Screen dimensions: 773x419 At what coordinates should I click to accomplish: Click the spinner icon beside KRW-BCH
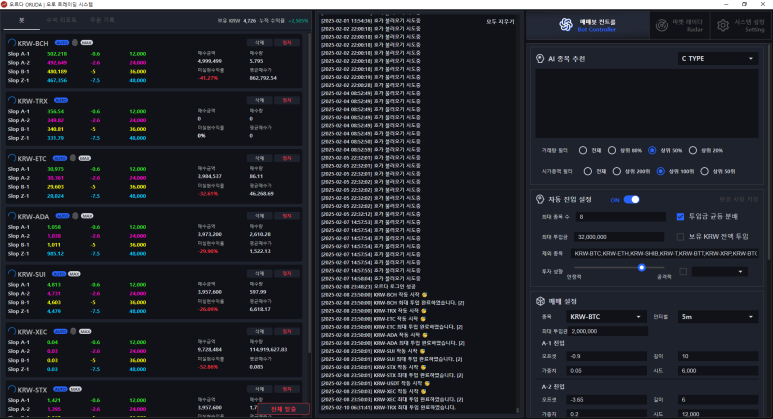coord(12,43)
